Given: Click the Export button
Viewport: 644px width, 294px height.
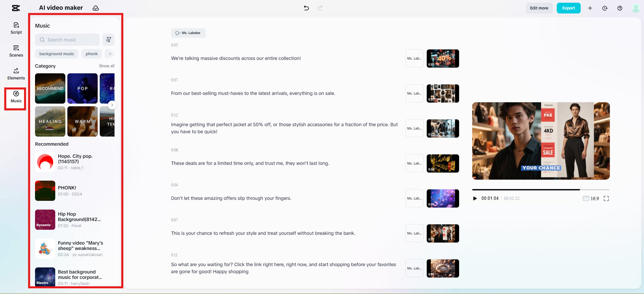Looking at the screenshot, I should (569, 8).
